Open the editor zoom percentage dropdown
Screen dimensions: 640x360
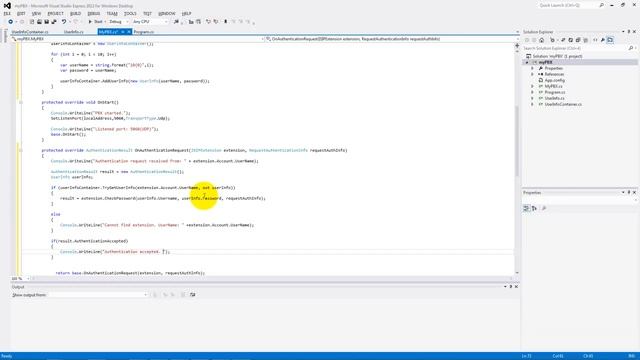(x=20, y=278)
